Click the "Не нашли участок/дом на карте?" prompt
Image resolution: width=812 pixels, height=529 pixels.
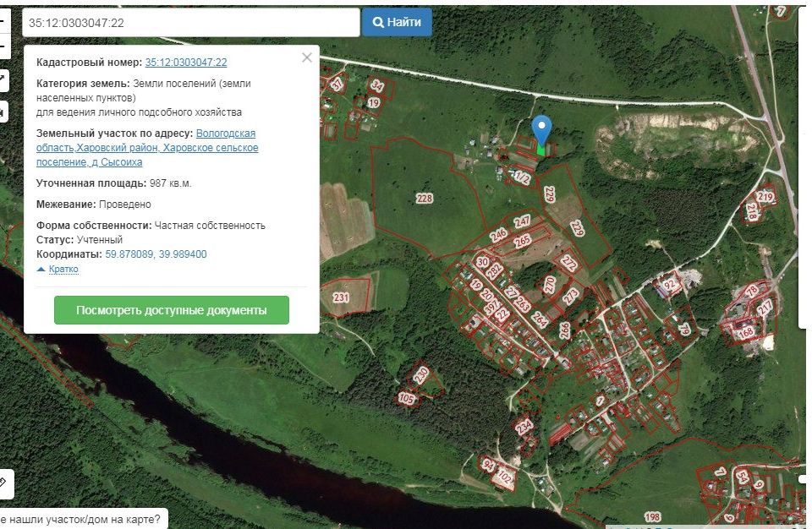tap(80, 520)
